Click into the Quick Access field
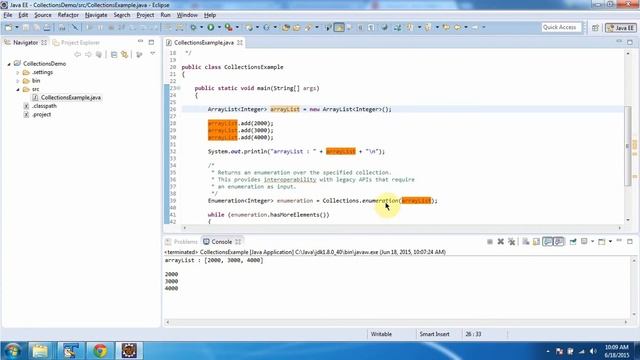Image resolution: width=640 pixels, height=360 pixels. pyautogui.click(x=561, y=27)
